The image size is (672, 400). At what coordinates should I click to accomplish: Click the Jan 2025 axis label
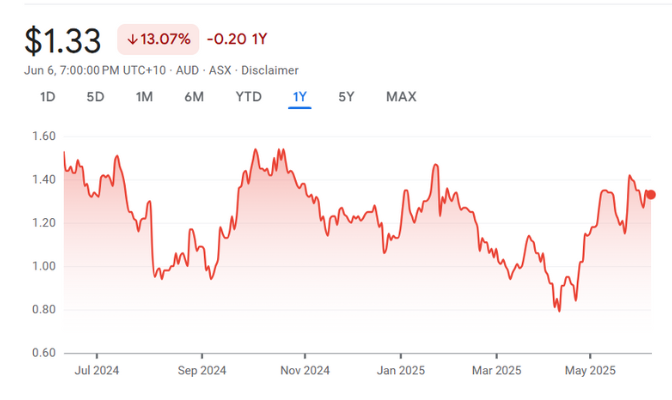click(x=399, y=368)
